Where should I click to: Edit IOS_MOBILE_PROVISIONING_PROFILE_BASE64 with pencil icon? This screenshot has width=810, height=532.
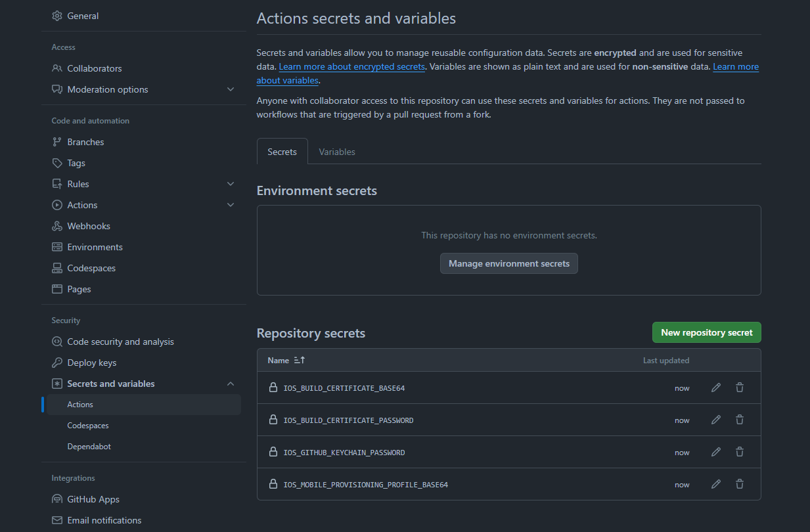pyautogui.click(x=716, y=484)
